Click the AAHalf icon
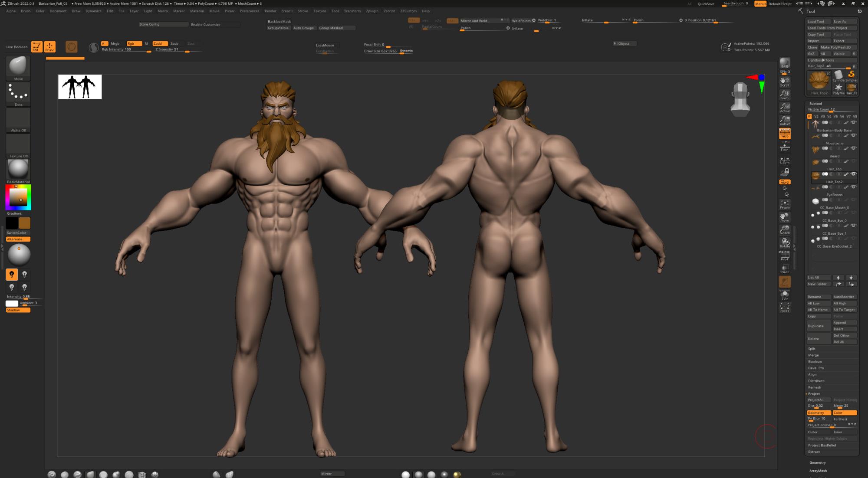Viewport: 868px width, 478px height. [785, 121]
